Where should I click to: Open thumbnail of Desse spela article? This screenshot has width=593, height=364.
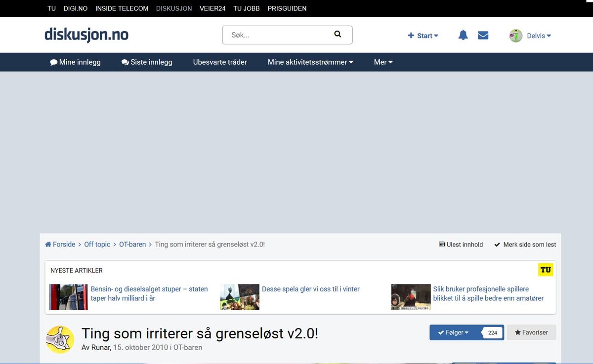(x=240, y=297)
